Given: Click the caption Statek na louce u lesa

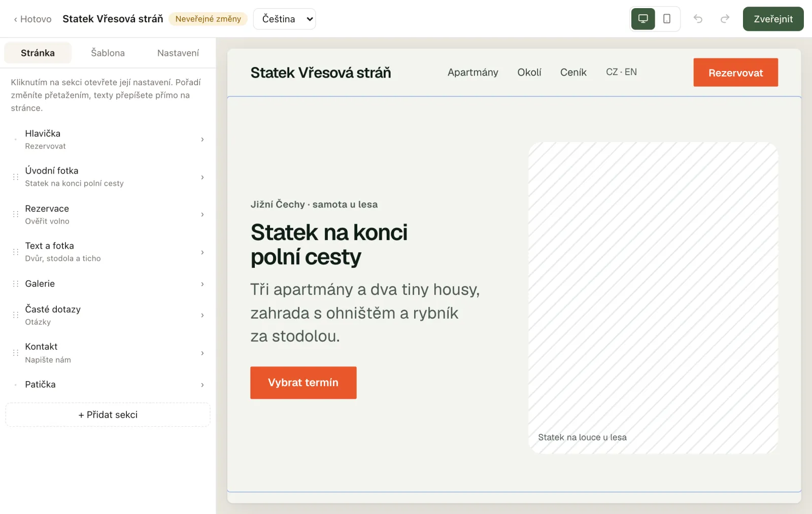Looking at the screenshot, I should click(x=582, y=437).
